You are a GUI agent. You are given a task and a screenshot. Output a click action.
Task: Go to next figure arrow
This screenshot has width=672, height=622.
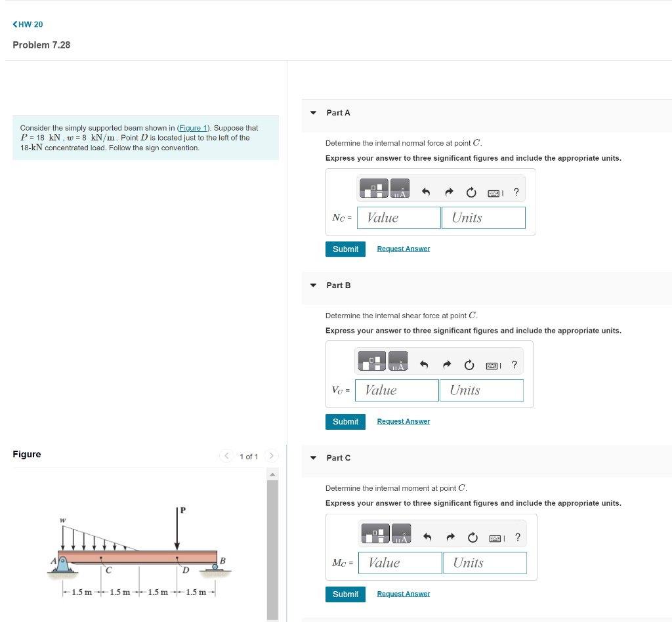click(x=271, y=456)
